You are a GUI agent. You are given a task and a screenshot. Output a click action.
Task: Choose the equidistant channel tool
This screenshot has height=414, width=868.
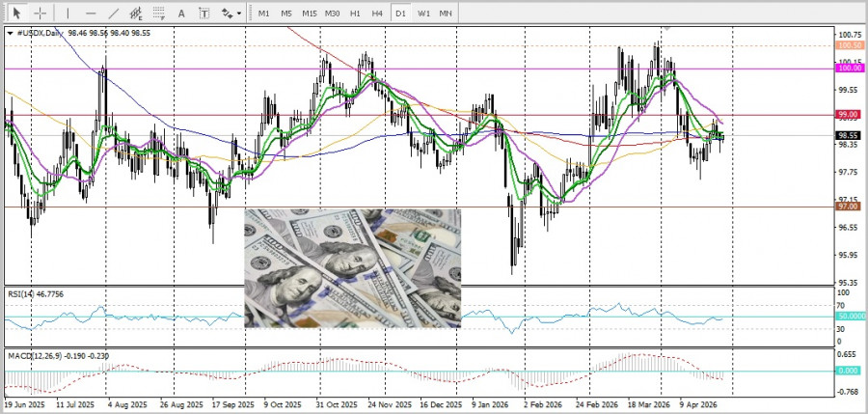click(x=137, y=14)
